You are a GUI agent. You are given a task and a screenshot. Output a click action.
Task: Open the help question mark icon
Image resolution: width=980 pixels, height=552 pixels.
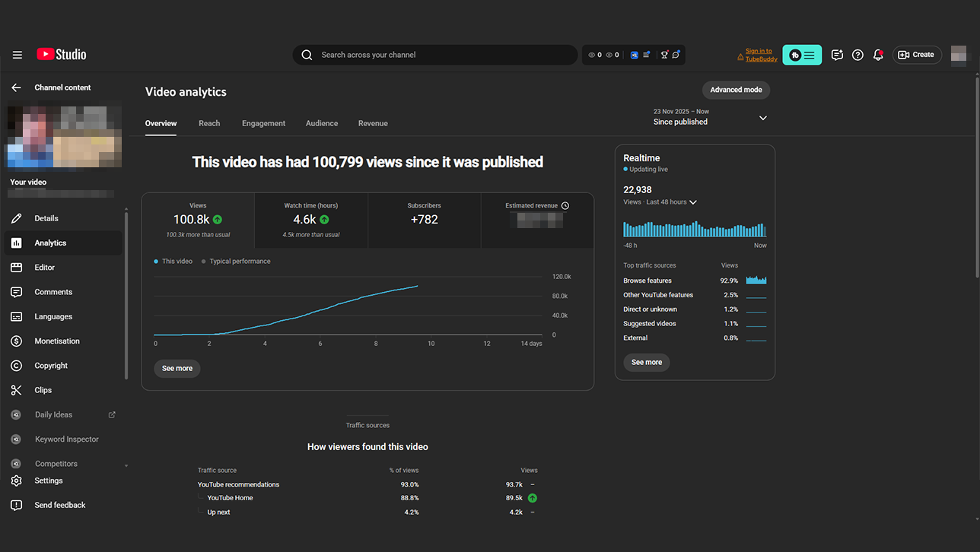(x=857, y=55)
